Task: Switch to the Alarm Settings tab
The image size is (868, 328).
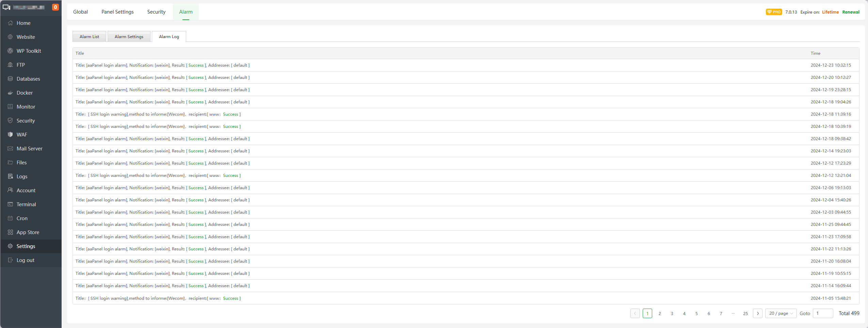Action: (x=129, y=37)
